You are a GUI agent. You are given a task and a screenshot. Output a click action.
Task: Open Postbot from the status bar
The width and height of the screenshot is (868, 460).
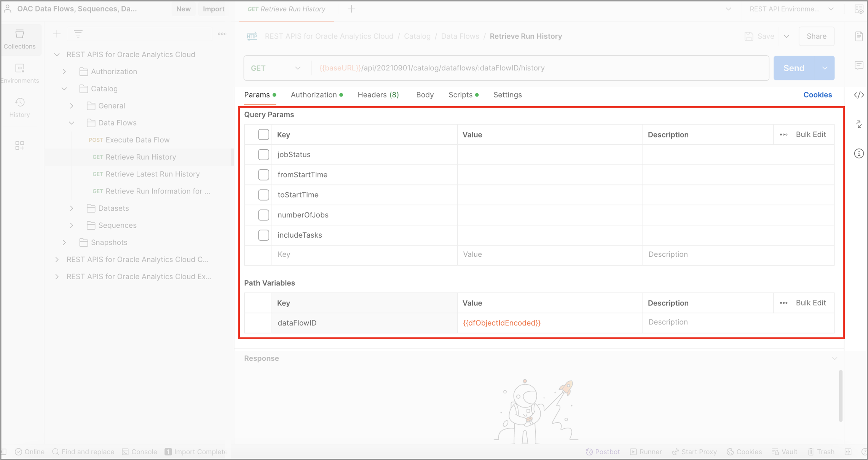tap(603, 452)
